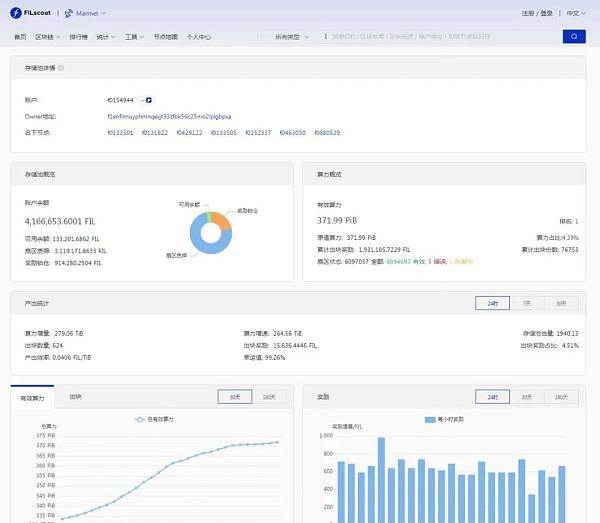Select 24时 range in 奖励 chart
This screenshot has height=523, width=600.
click(492, 397)
